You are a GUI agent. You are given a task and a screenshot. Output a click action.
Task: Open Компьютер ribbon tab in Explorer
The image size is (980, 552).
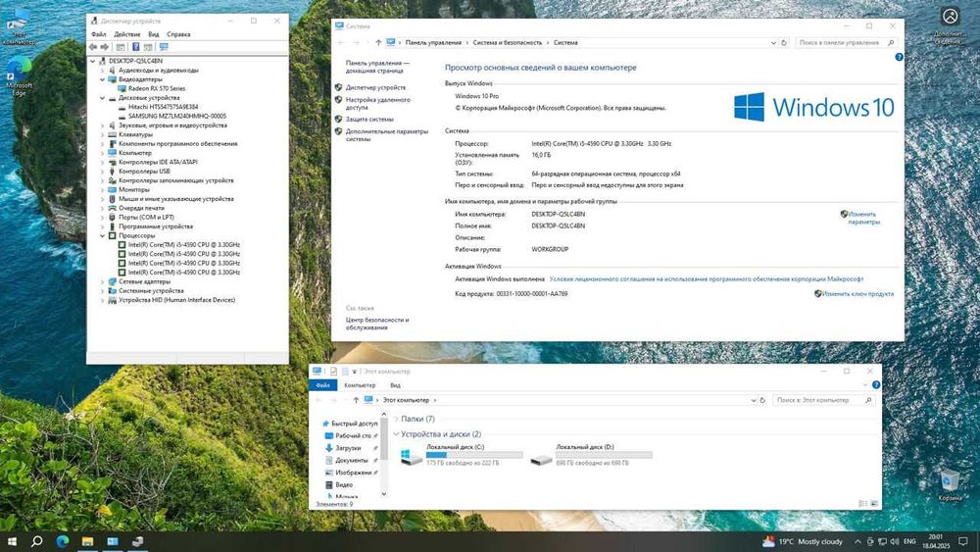coord(360,385)
